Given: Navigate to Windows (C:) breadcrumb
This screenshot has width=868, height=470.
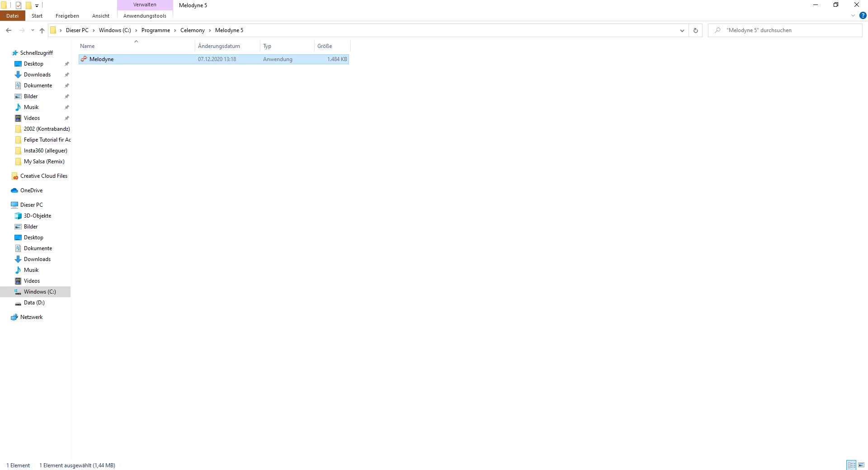Looking at the screenshot, I should (x=115, y=30).
